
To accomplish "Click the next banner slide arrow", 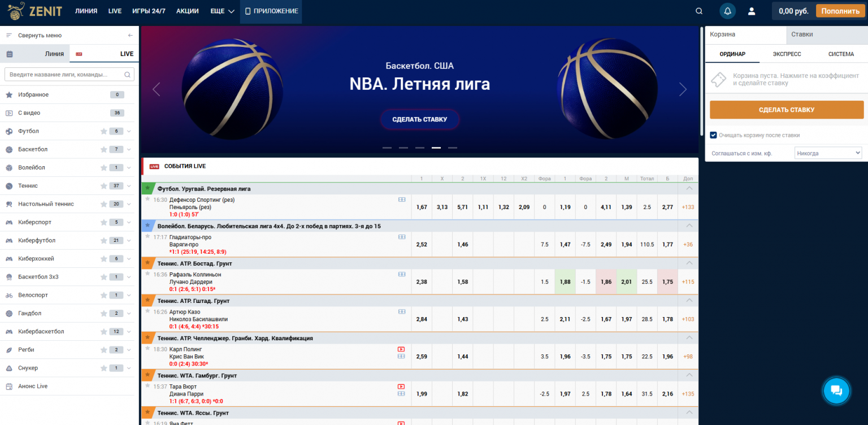I will click(x=683, y=89).
